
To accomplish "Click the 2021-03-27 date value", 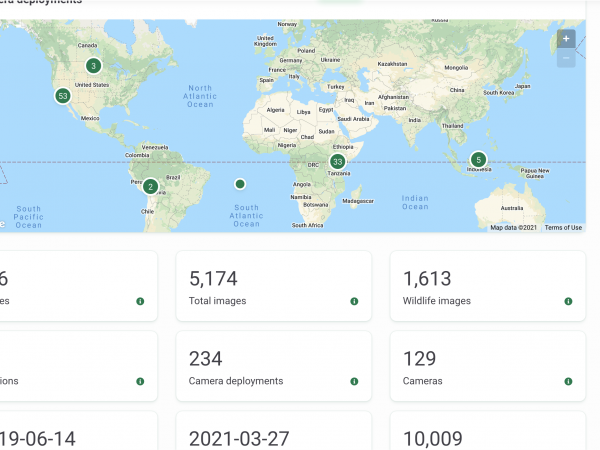I will (x=239, y=439).
